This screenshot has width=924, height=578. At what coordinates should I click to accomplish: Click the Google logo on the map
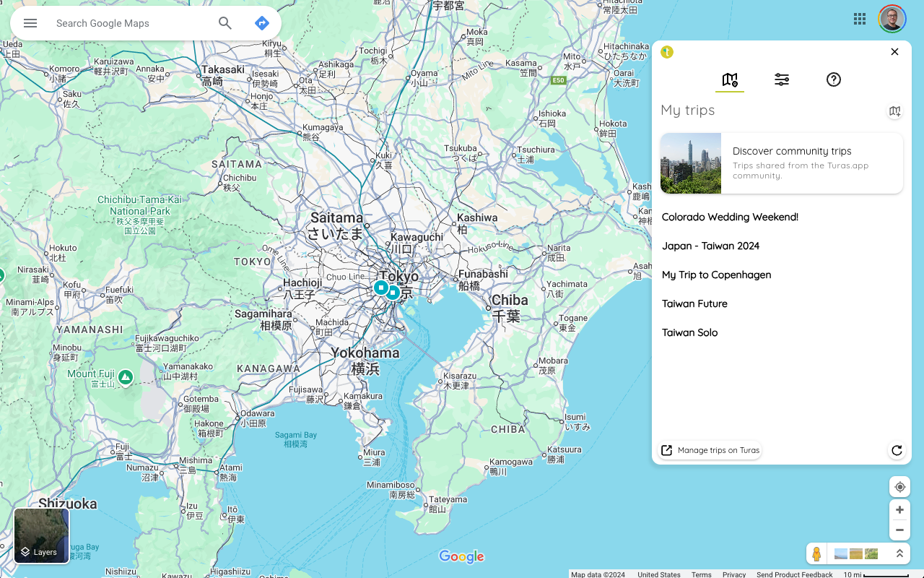coord(461,556)
